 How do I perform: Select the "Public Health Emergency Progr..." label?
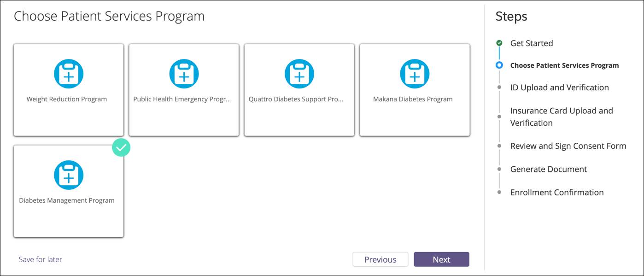point(182,99)
